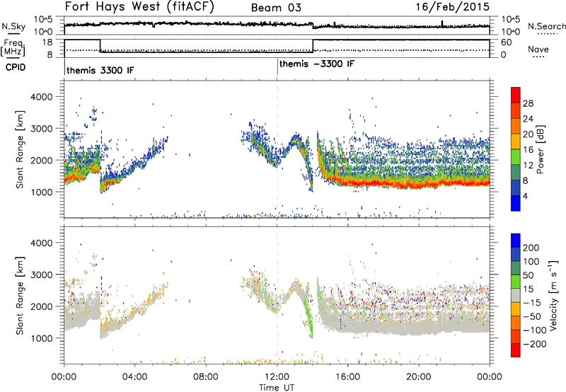Viewport: 566px width, 392px height.
Task: Click the 'themis 3300 IF' CPID label
Action: 100,70
